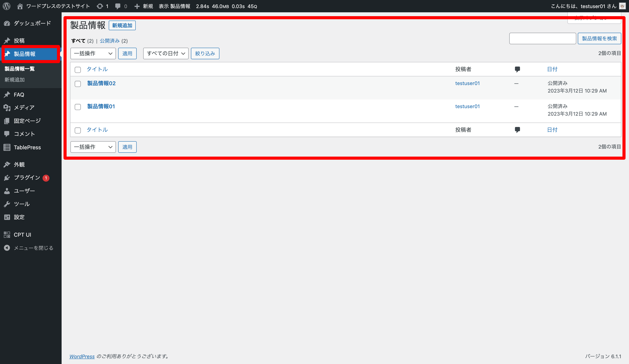Open the WordPress logo menu
Screen dimensions: 629x364
7,6
